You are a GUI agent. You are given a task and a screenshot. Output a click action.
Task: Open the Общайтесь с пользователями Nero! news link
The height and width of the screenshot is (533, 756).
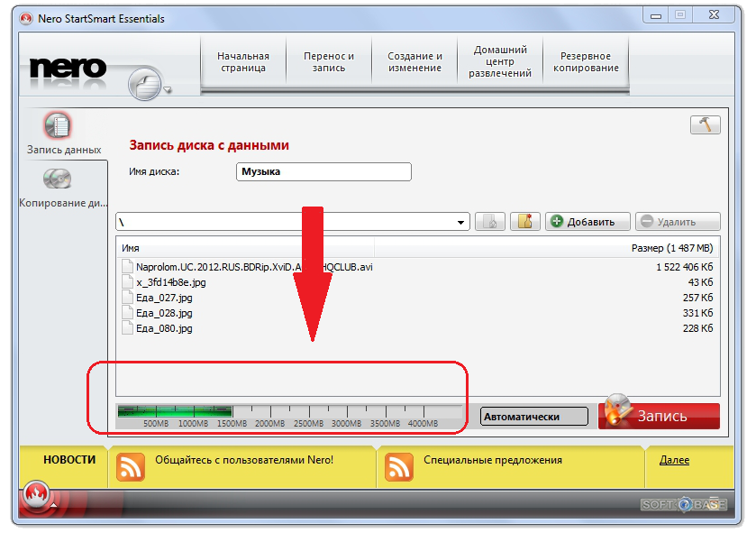pos(244,460)
